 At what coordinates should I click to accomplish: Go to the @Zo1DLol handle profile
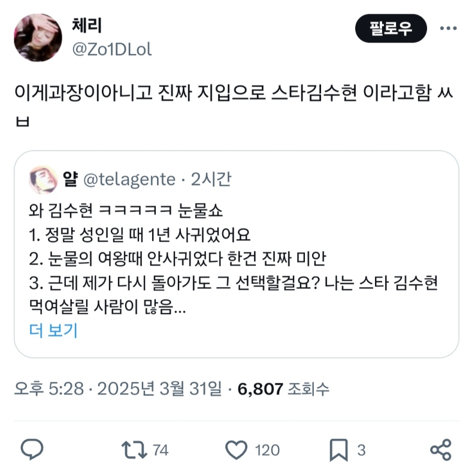click(x=112, y=49)
